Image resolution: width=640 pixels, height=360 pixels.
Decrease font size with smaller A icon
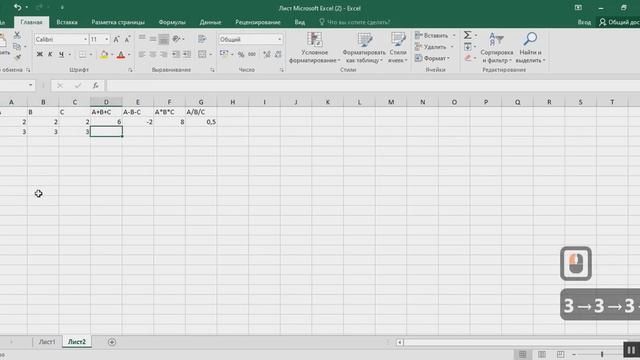point(127,39)
